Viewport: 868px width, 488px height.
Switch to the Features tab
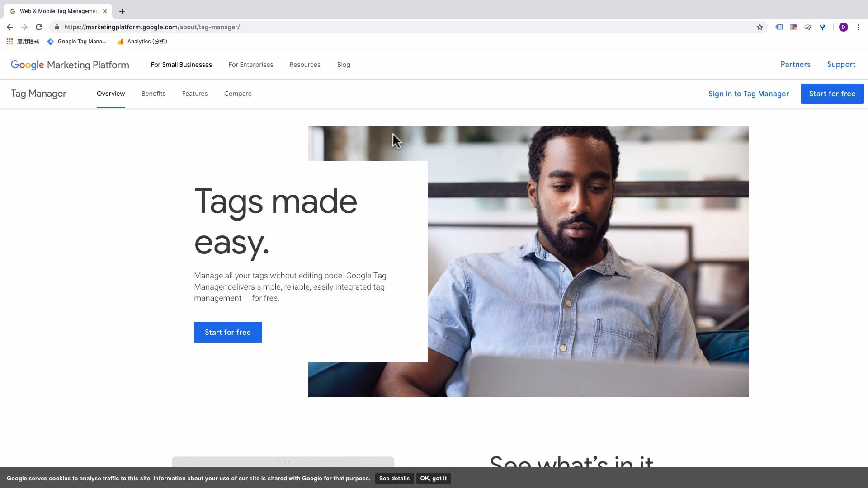pyautogui.click(x=195, y=94)
